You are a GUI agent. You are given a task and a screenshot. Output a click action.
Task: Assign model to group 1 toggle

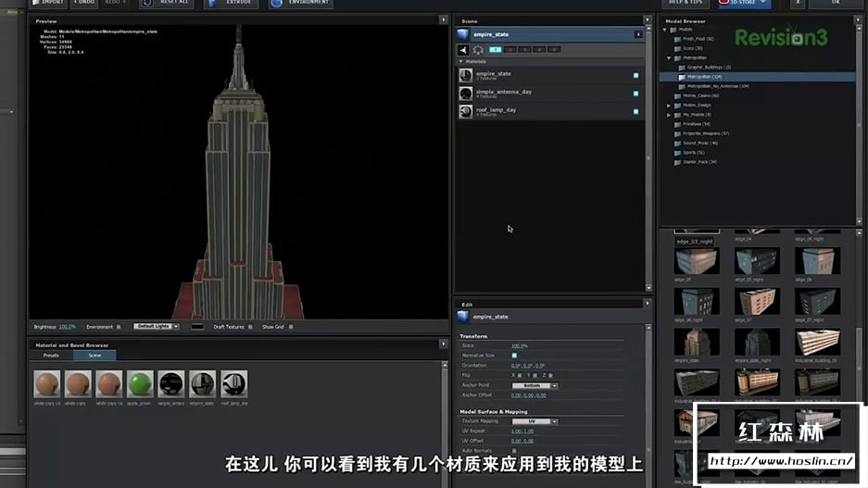495,50
